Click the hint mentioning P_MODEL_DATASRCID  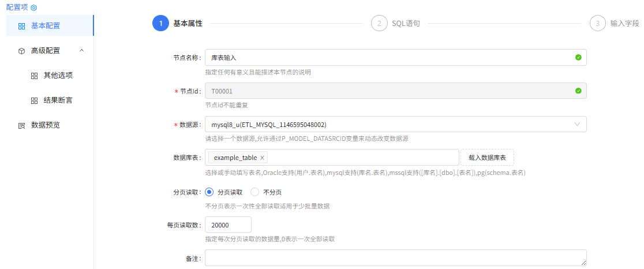pos(306,139)
